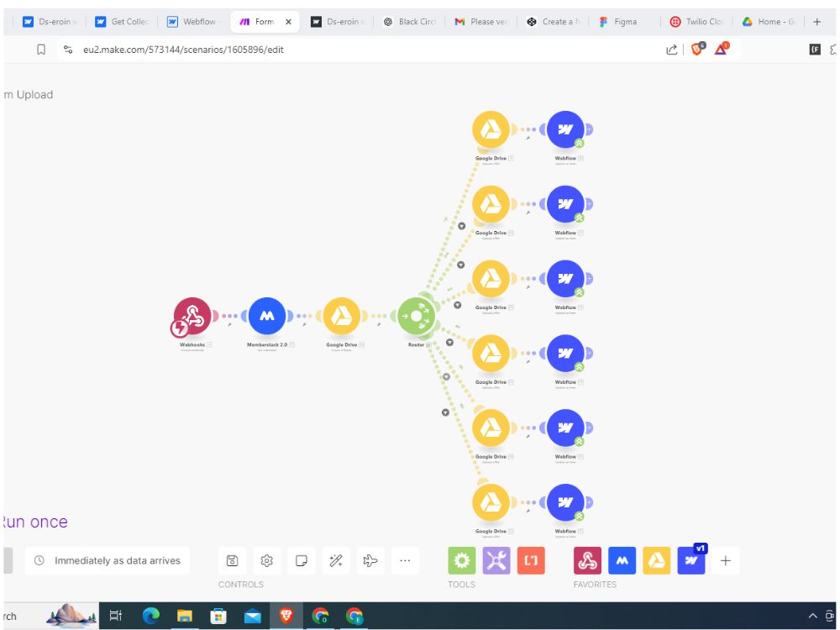Open the Mail app from the taskbar
This screenshot has width=840, height=630.
click(252, 617)
